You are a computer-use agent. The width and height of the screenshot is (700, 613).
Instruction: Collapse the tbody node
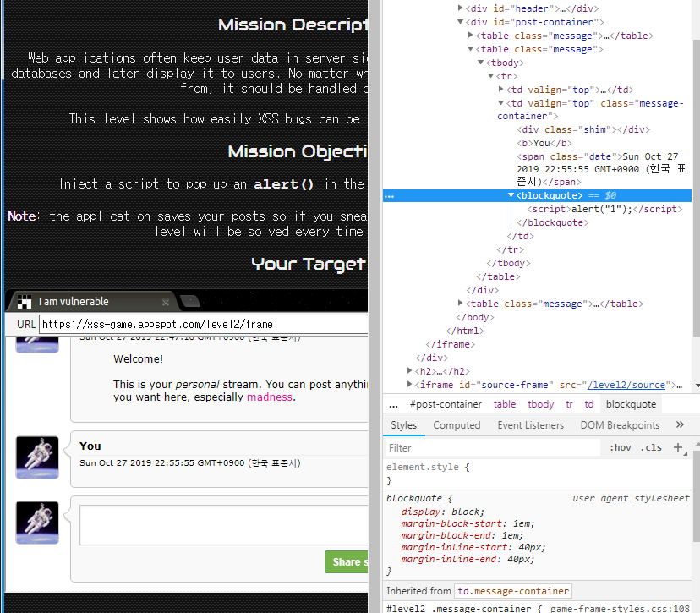click(x=481, y=63)
